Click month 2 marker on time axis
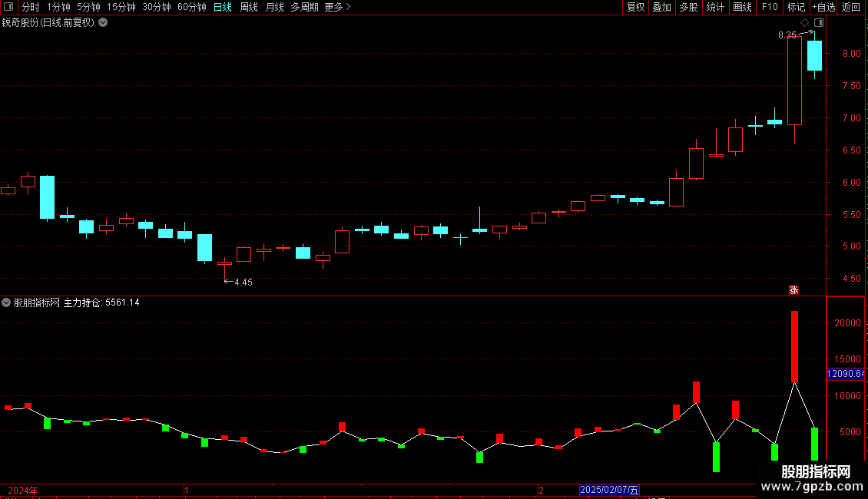Image resolution: width=868 pixels, height=499 pixels. tap(541, 490)
